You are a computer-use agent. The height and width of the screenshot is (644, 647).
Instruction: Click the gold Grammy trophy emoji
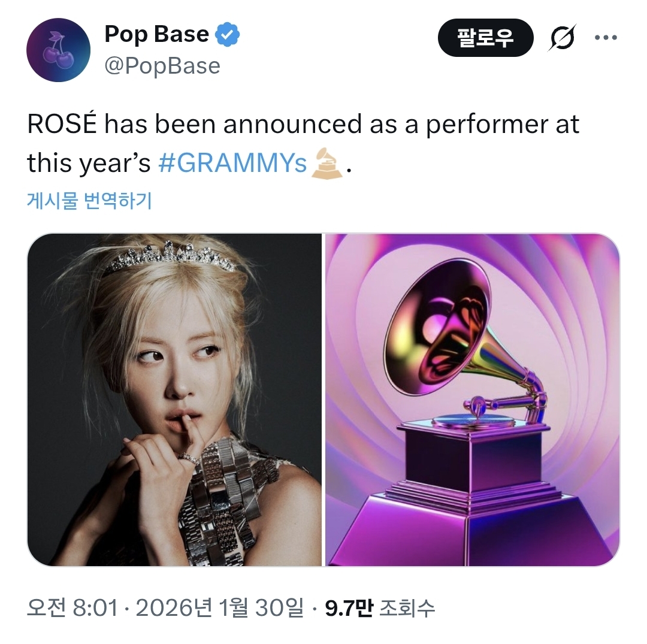click(x=328, y=162)
